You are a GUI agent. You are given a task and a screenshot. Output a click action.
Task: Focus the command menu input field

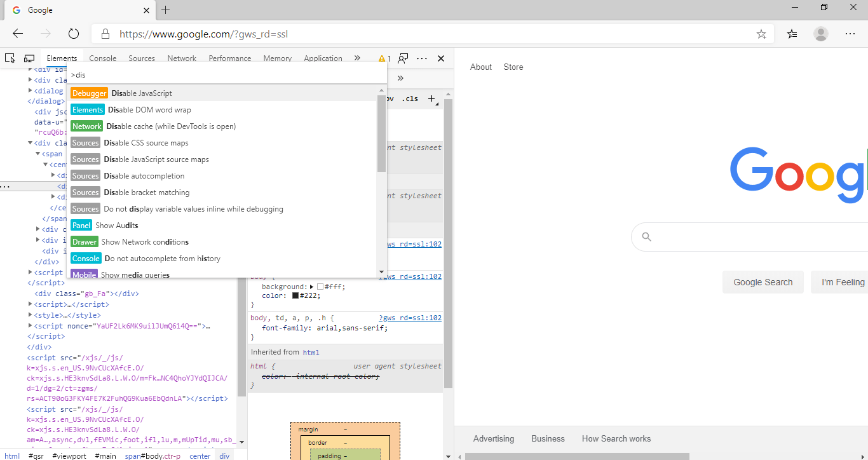(x=227, y=75)
